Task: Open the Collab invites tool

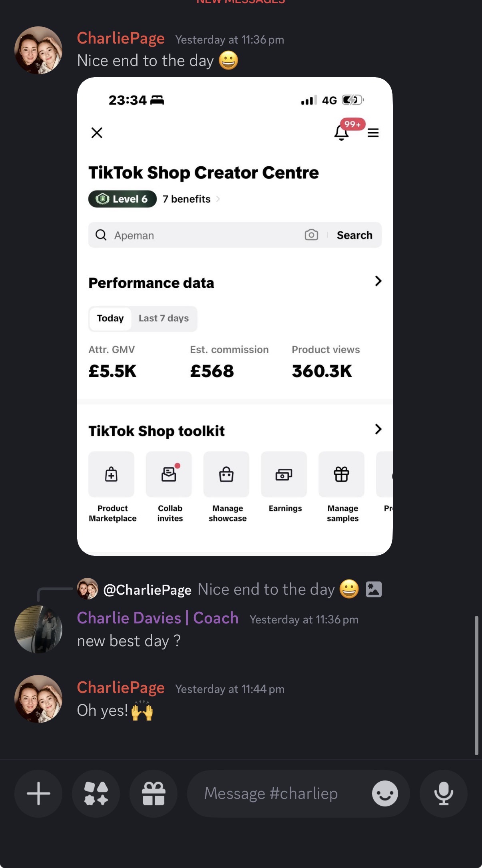Action: tap(169, 474)
